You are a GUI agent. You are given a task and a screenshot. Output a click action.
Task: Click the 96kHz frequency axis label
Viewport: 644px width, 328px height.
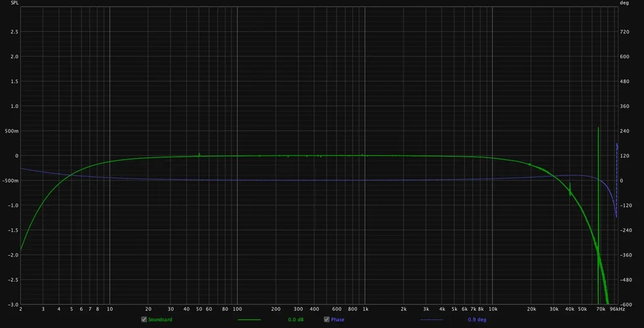(x=617, y=309)
